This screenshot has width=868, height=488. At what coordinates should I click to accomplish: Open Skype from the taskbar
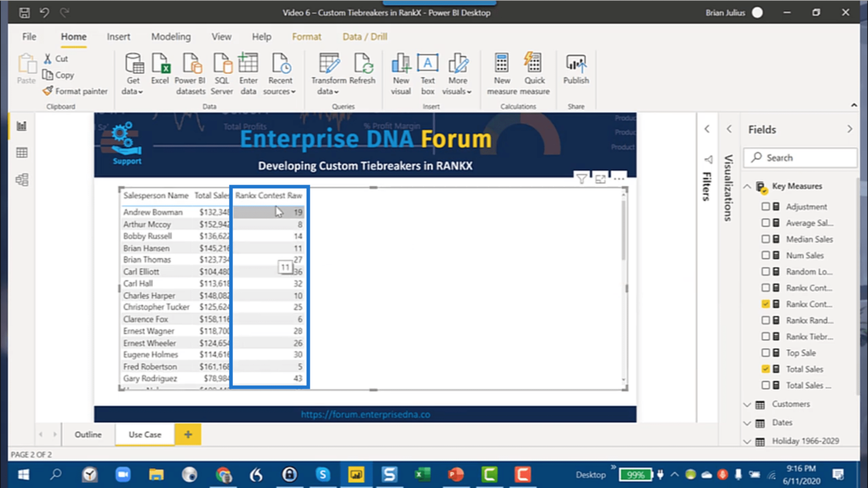pos(323,474)
